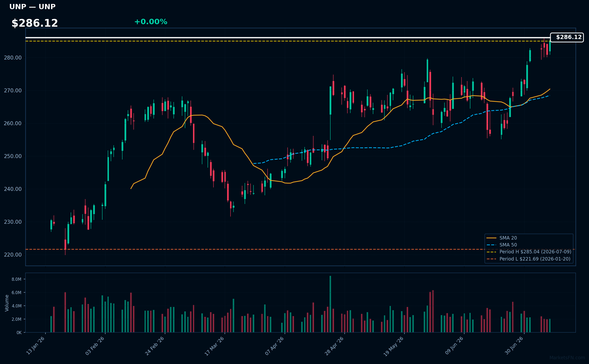The image size is (589, 364).
Task: Click the 8.0M volume axis label
Action: tap(17, 279)
